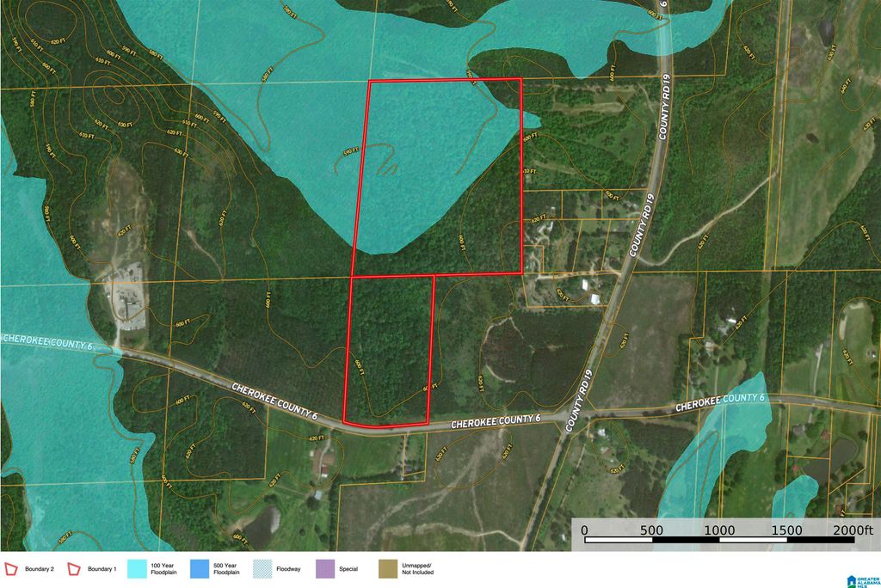The height and width of the screenshot is (588, 881).
Task: Click the Boundary 1 legend polygon icon
Action: click(74, 569)
